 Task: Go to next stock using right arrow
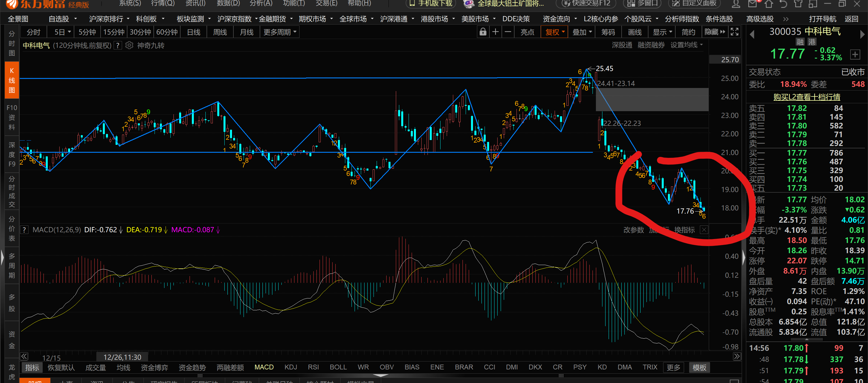click(x=862, y=34)
